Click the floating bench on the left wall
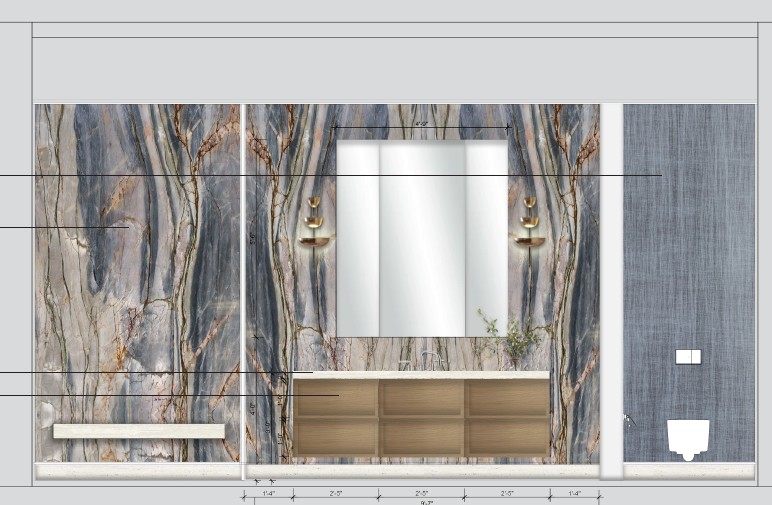The image size is (772, 505). point(139,431)
